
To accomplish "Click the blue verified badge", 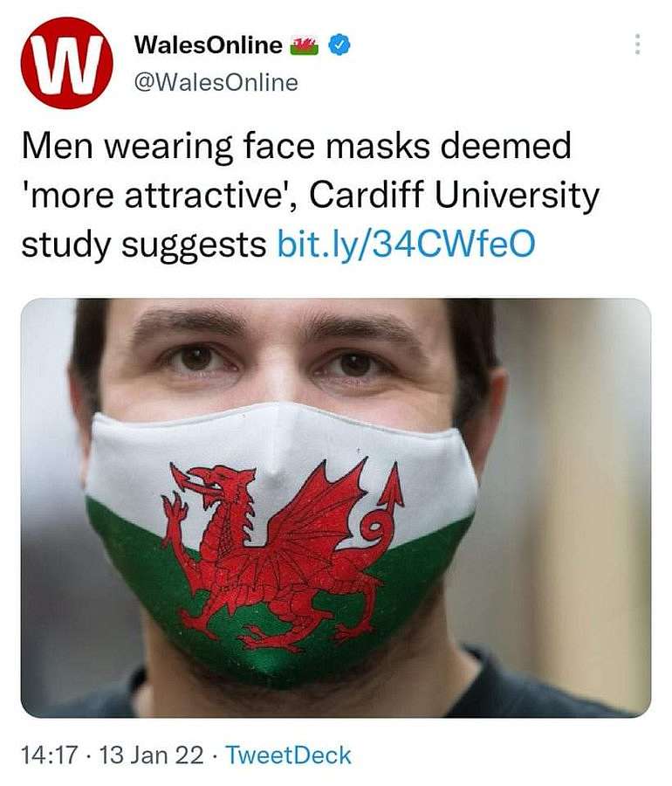I will (x=339, y=45).
